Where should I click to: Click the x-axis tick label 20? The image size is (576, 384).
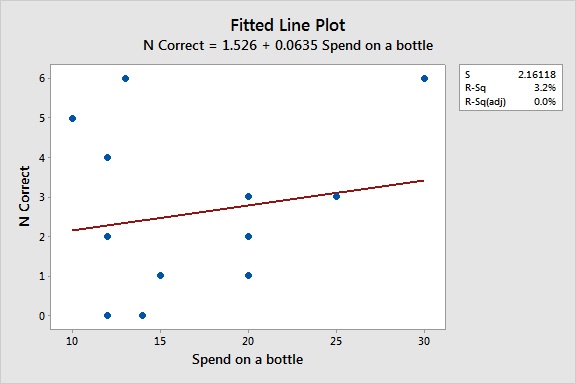pos(248,341)
